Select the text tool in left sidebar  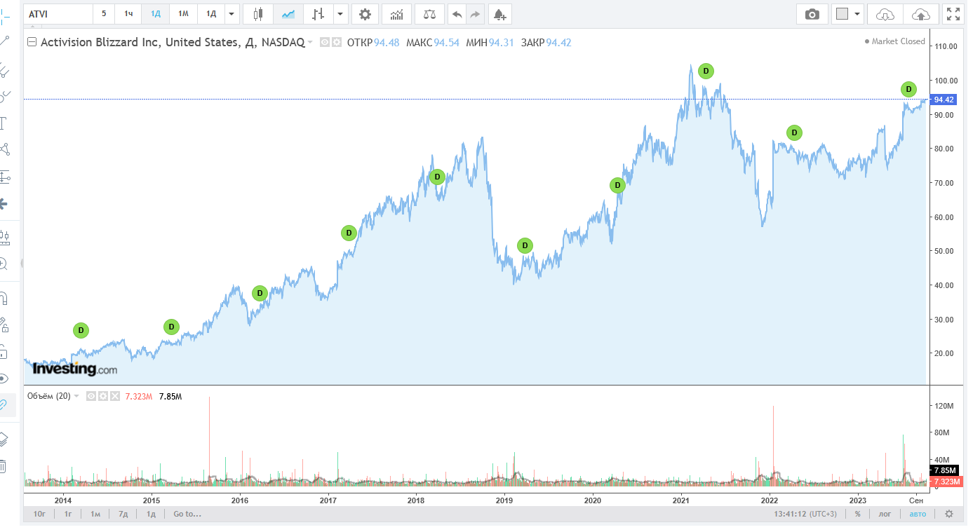pos(4,123)
